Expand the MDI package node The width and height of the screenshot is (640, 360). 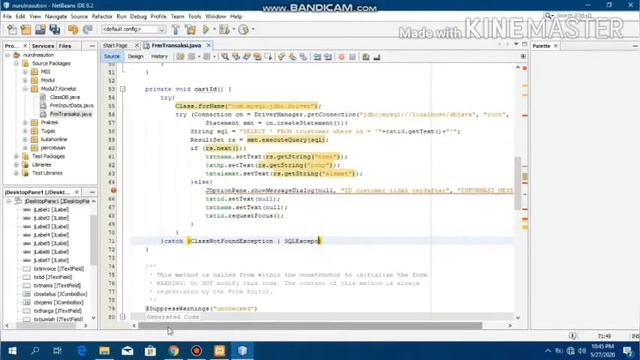(25, 72)
